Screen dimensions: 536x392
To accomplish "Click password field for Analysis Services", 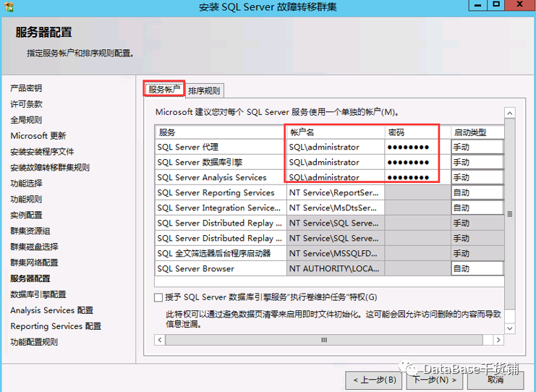I will (417, 177).
